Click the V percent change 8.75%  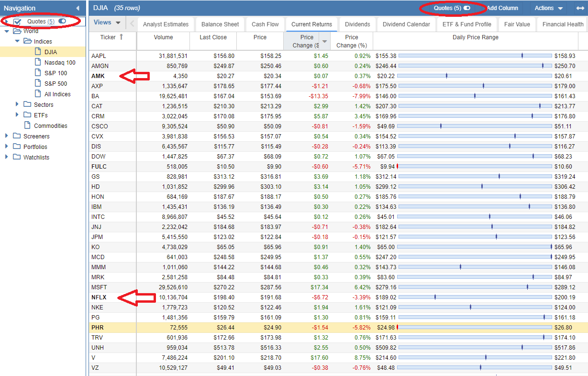pos(362,358)
